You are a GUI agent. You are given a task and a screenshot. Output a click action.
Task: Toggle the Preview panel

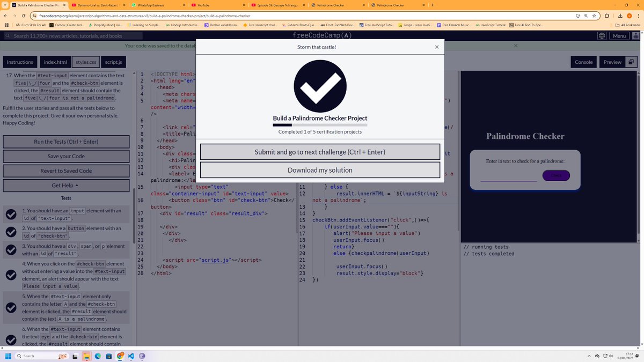tap(612, 62)
